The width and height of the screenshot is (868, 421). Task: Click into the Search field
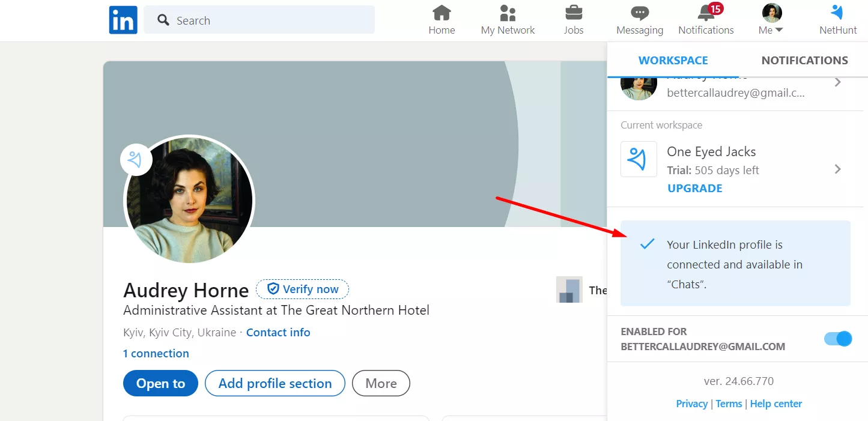tap(259, 20)
